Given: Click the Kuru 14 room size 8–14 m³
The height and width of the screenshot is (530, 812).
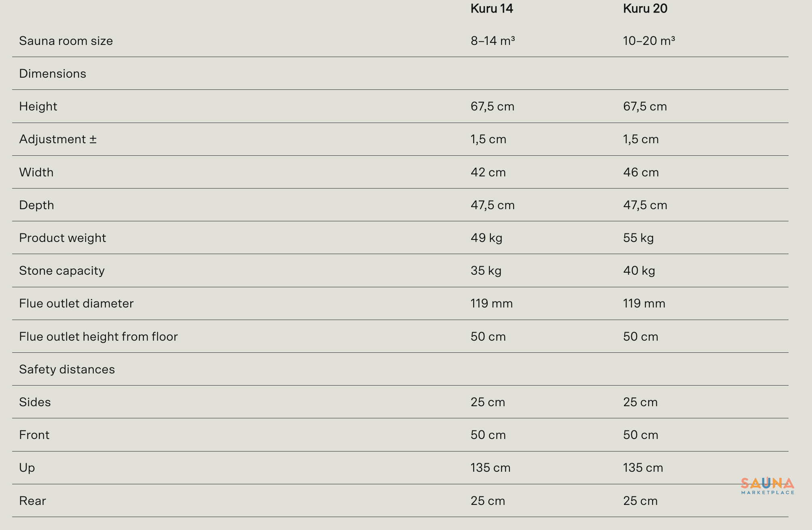Looking at the screenshot, I should tap(493, 41).
